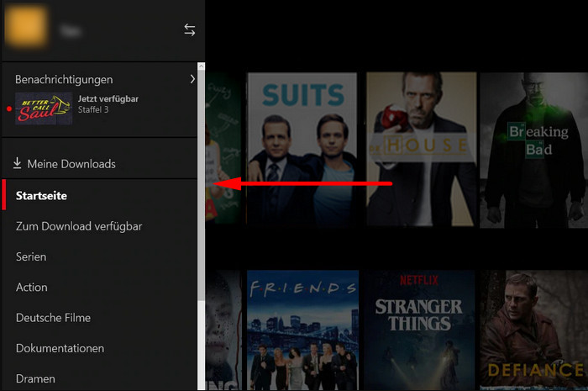
Task: Browse the Serien category
Action: (31, 256)
